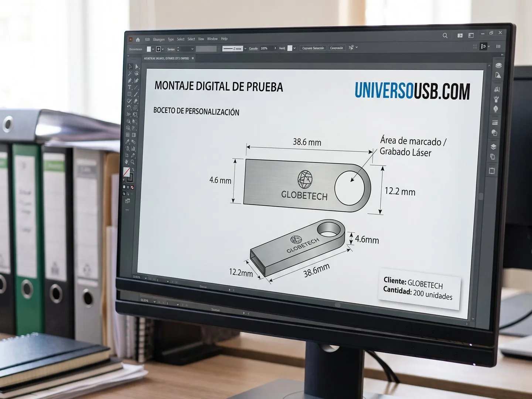The height and width of the screenshot is (399, 532).
Task: Expand the opacity 100% arrow
Action: 275,48
